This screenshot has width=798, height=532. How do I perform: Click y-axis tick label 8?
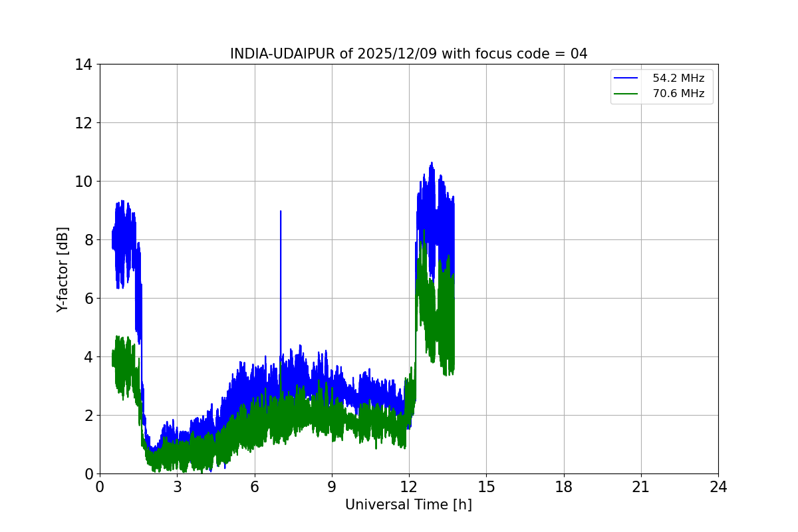click(88, 240)
